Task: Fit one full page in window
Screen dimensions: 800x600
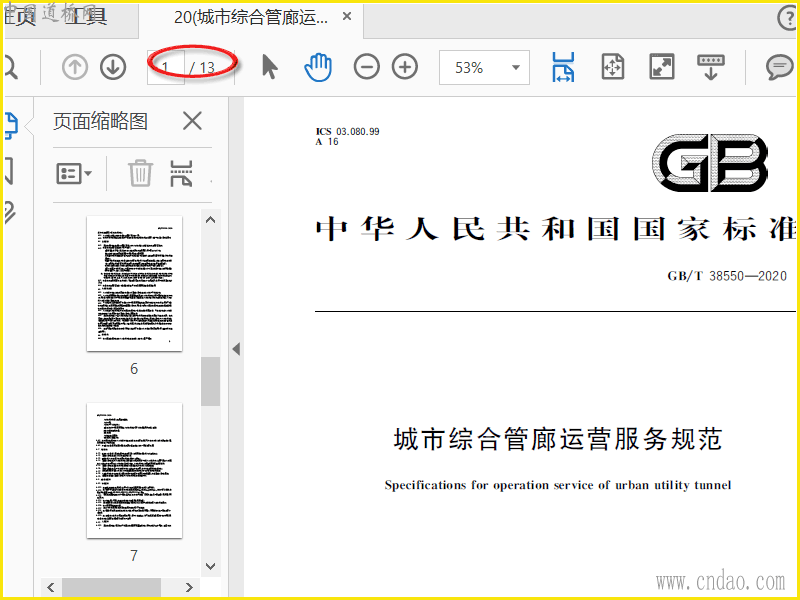Action: [x=613, y=67]
